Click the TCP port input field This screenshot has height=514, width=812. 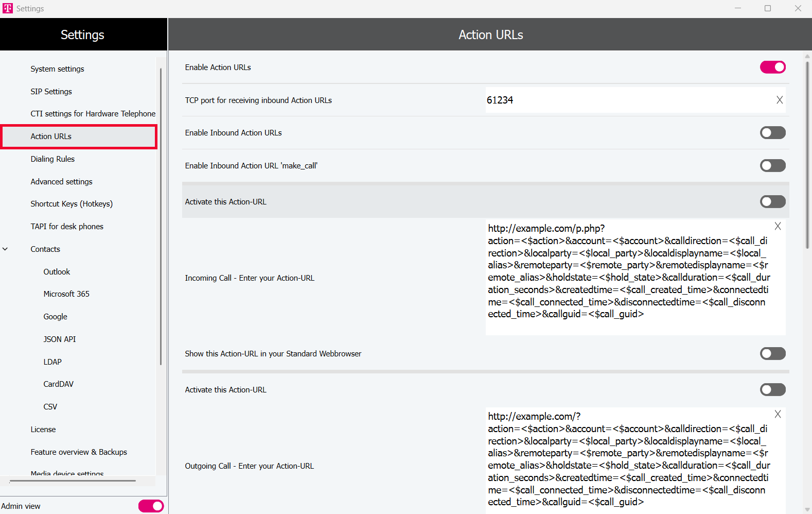tap(628, 100)
